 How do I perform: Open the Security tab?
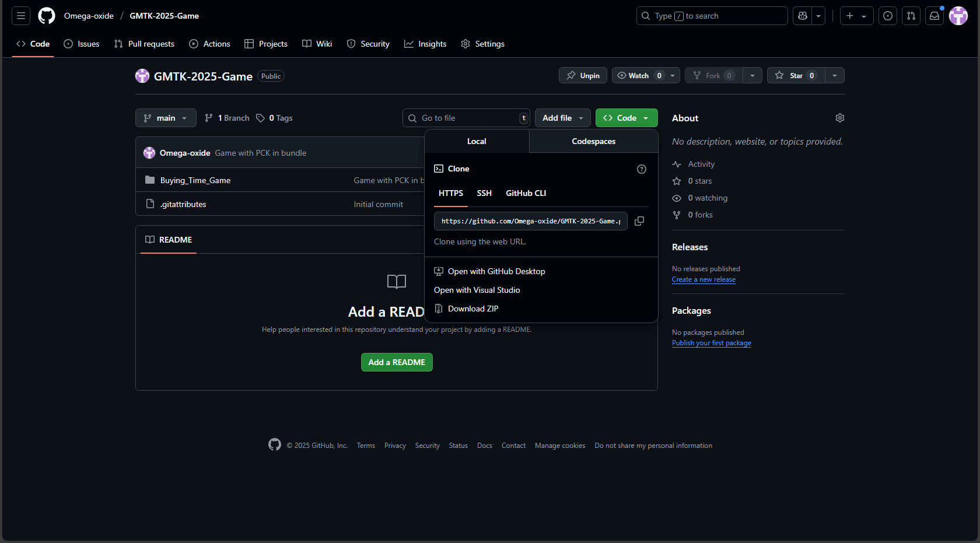(368, 44)
